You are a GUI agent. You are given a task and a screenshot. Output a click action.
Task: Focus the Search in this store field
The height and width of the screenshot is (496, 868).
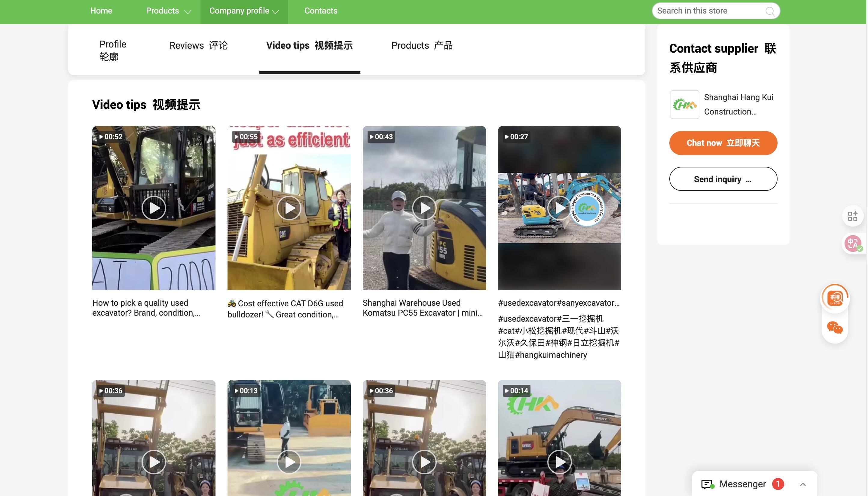tap(708, 11)
